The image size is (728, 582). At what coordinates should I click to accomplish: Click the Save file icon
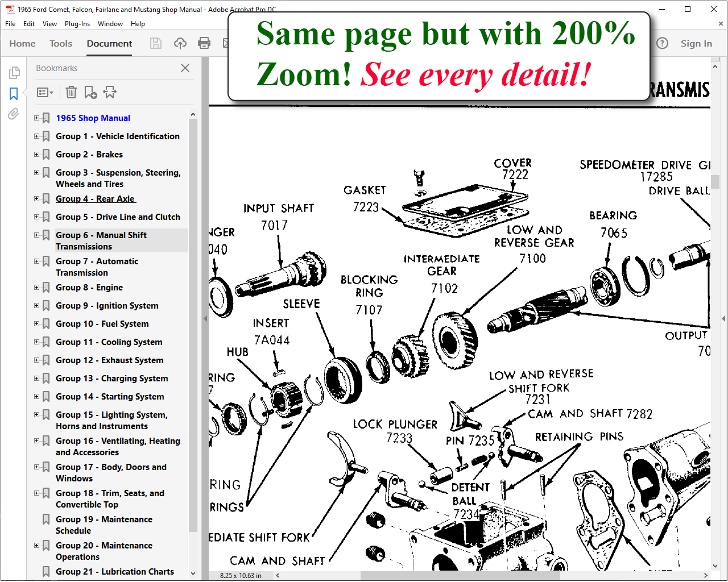point(156,43)
